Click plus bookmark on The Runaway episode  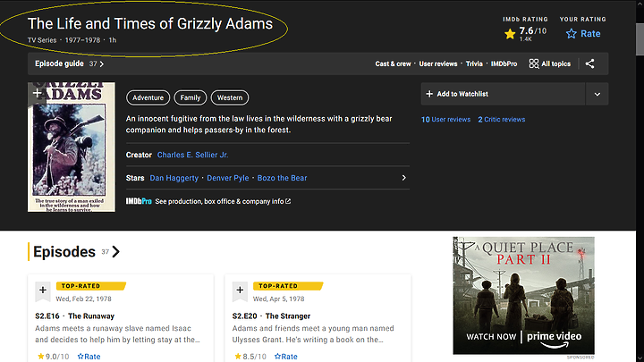43,290
